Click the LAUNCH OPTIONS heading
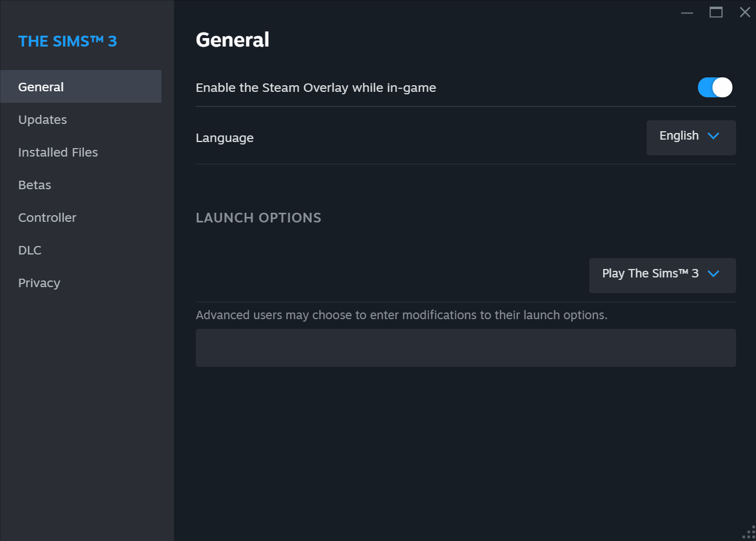 click(259, 218)
